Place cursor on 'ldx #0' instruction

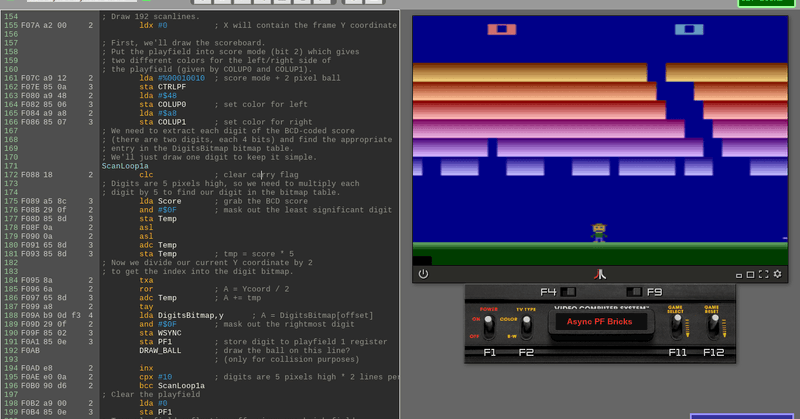[153, 25]
